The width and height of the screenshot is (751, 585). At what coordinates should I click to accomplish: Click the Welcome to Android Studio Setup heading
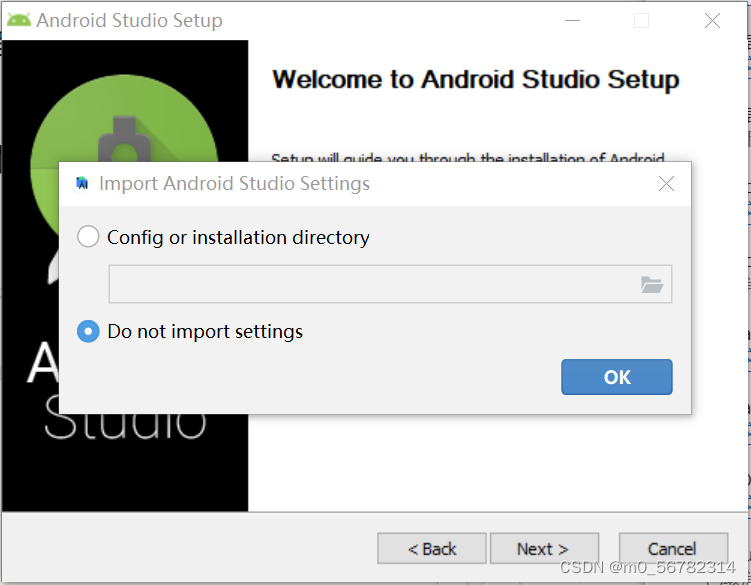(x=476, y=80)
